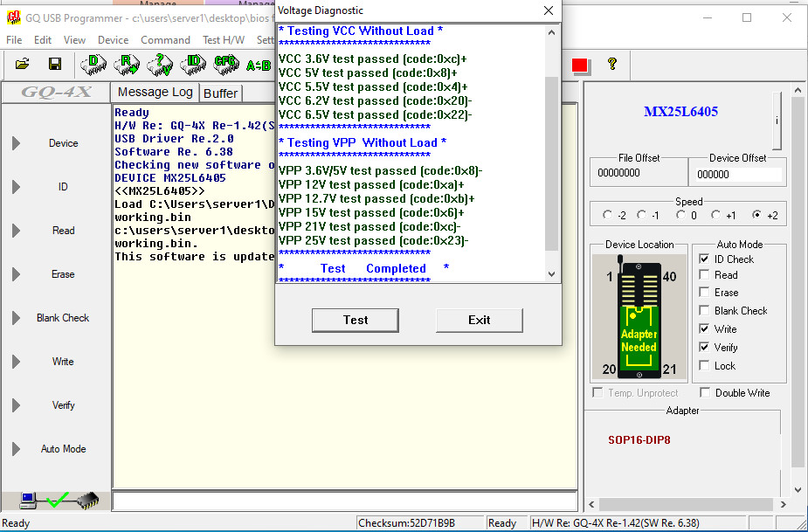Click the 'D' chip device toolbar icon
The width and height of the screenshot is (808, 532).
click(x=93, y=65)
